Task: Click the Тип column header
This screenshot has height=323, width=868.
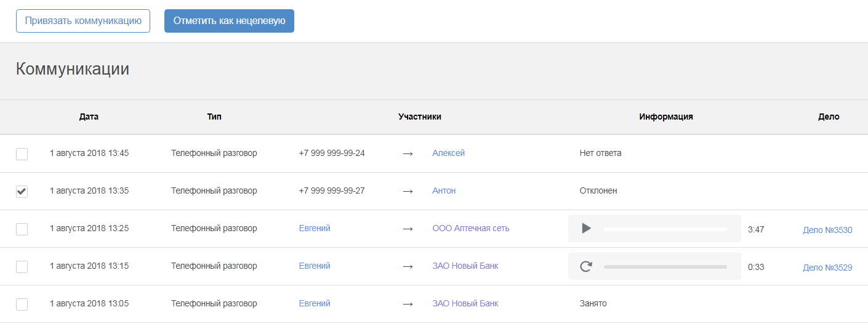Action: (x=214, y=117)
